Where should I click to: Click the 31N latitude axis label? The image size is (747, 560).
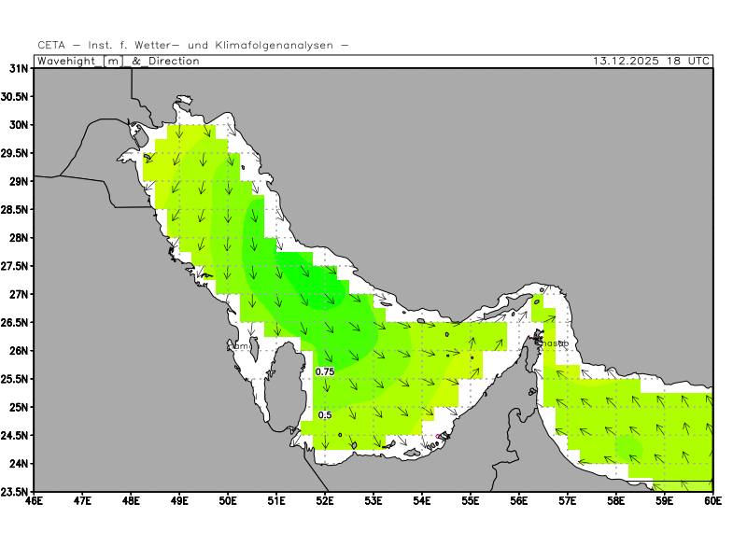click(17, 68)
